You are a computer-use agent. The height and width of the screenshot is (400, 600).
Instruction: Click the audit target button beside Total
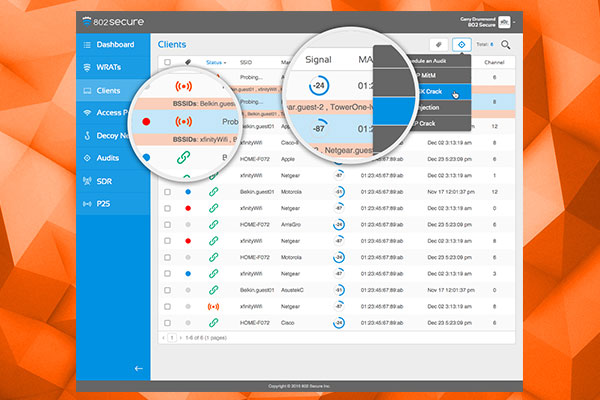coord(461,45)
